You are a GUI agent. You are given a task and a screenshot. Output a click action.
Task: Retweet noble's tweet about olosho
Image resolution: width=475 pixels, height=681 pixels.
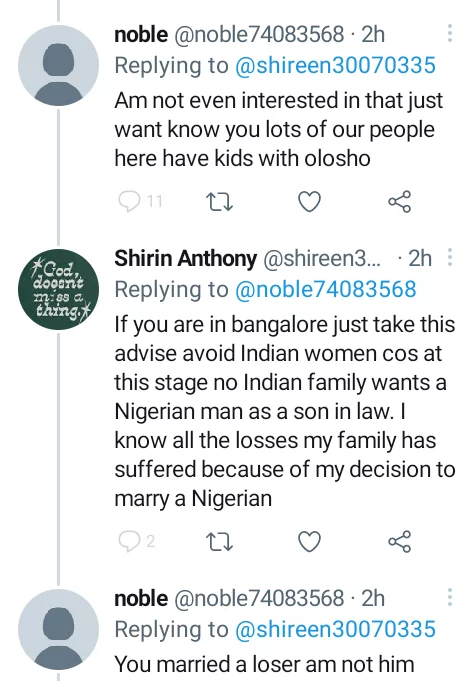pos(220,202)
